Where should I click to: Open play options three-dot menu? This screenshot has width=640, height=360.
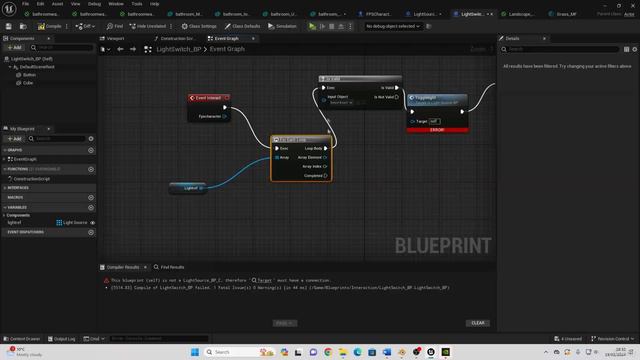point(350,26)
